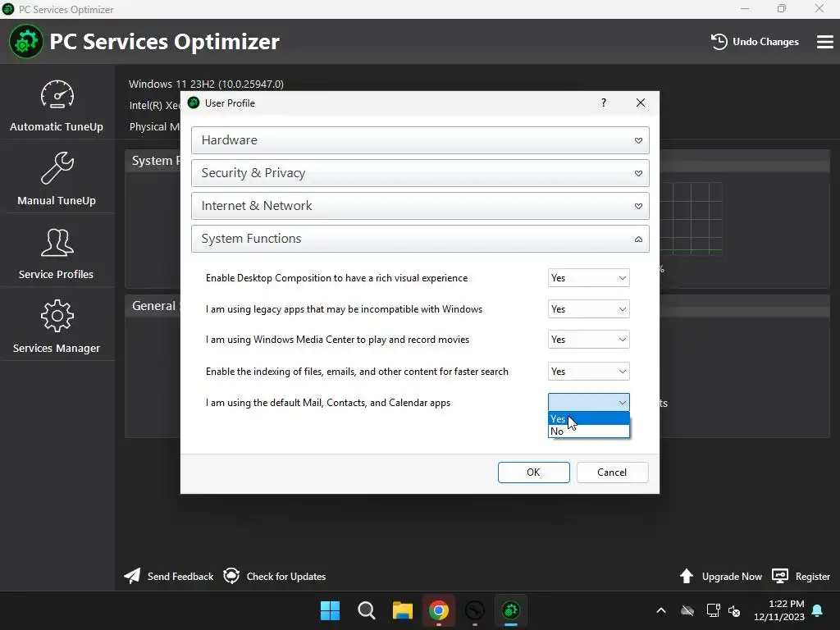Click the Check for Updates link
Image resolution: width=840 pixels, height=630 pixels.
pos(286,577)
